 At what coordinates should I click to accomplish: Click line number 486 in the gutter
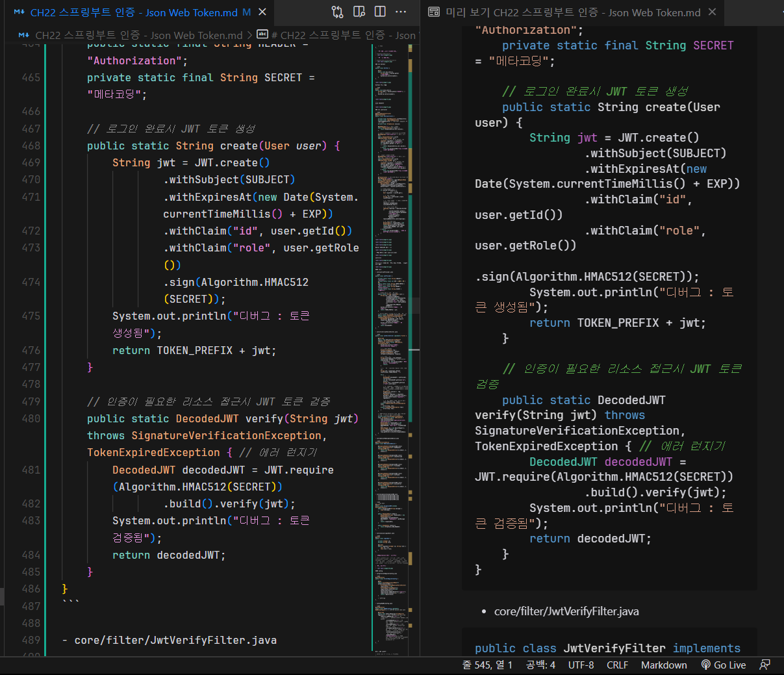(x=31, y=589)
